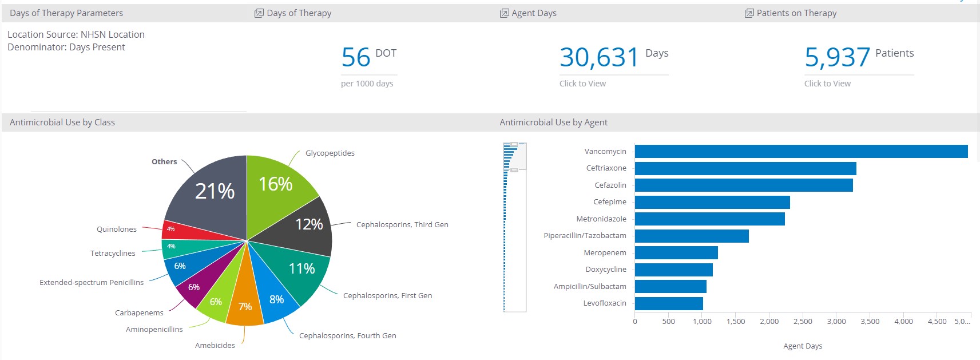Click the Meropenem bar
Screen dimensions: 980x360
(x=676, y=253)
